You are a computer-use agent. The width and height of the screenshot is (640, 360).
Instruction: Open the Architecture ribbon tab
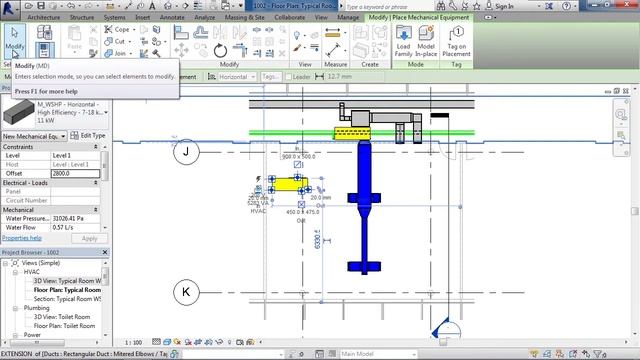43,18
